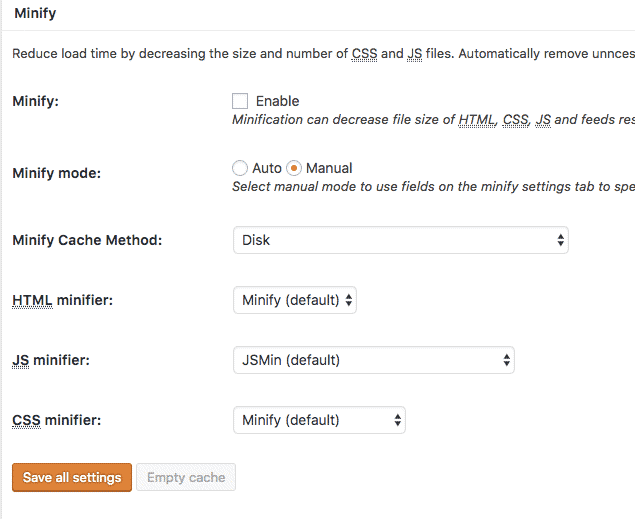Image resolution: width=635 pixels, height=519 pixels.
Task: Select Manual minify mode
Action: (x=294, y=168)
